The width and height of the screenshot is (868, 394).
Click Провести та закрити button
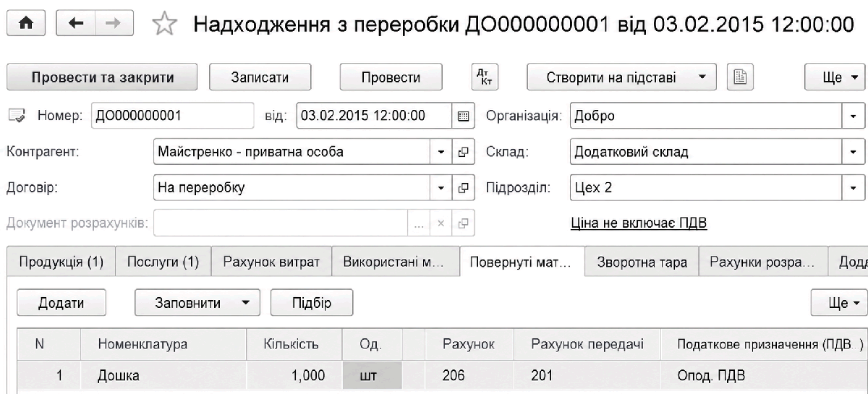(102, 77)
